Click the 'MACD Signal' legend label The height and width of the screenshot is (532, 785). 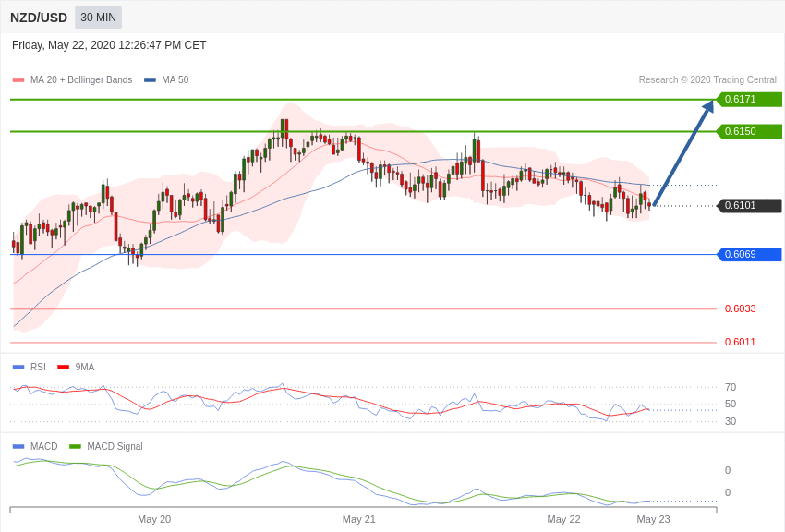pos(115,446)
